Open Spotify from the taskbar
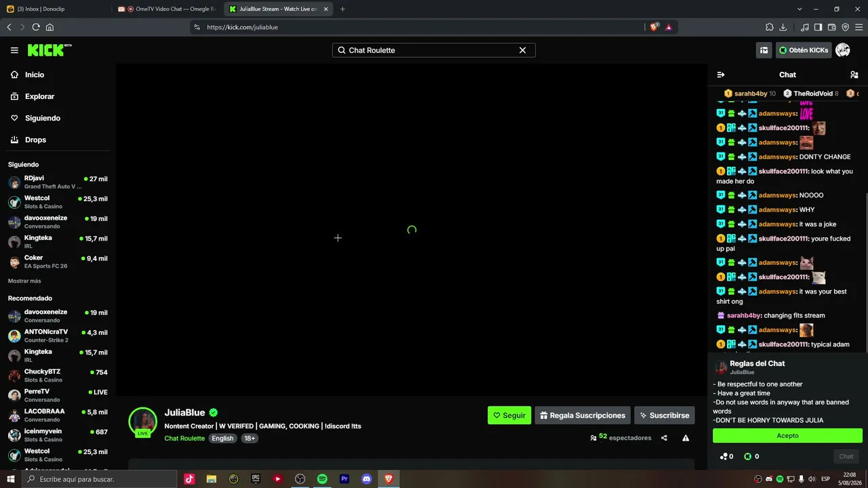The image size is (868, 488). (322, 479)
